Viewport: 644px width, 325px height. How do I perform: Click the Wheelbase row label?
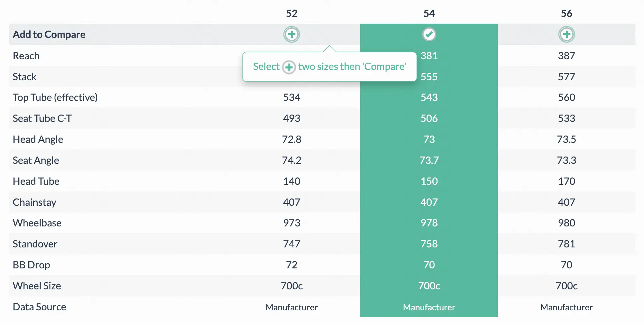pos(37,223)
